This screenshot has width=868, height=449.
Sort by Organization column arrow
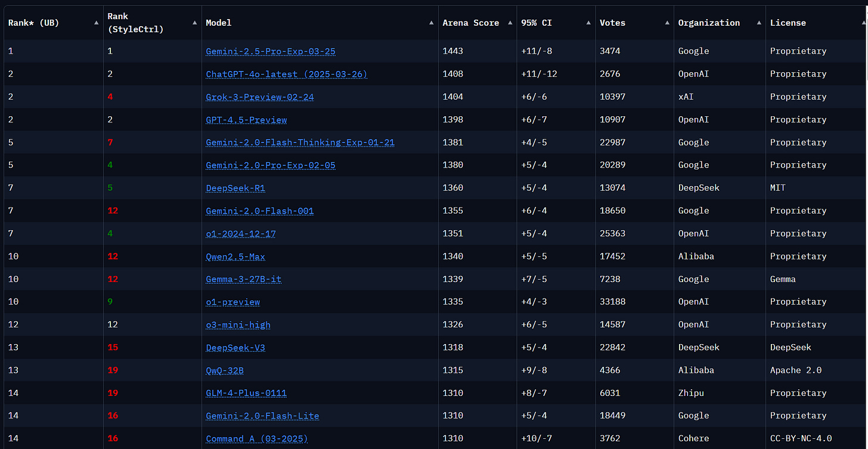coord(759,23)
